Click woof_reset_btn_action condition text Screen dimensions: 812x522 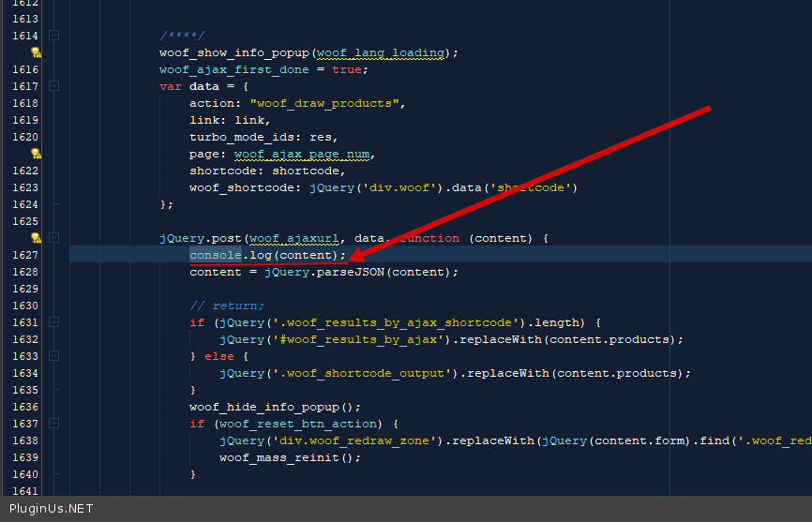click(x=298, y=424)
